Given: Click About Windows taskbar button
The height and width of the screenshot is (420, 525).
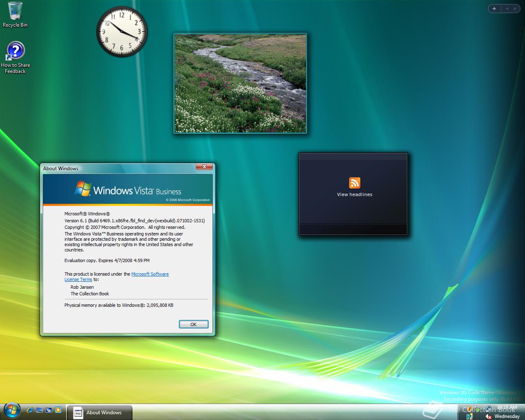Looking at the screenshot, I should coord(99,412).
